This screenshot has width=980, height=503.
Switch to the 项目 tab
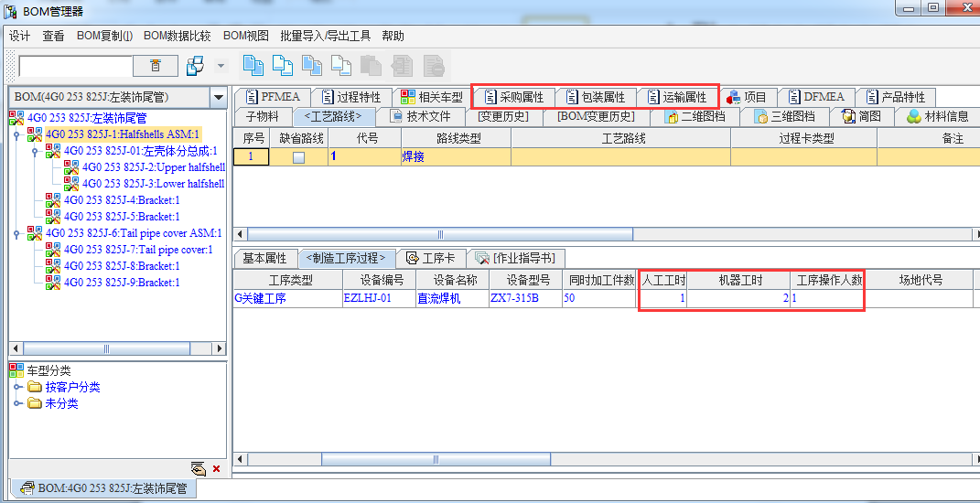(748, 97)
